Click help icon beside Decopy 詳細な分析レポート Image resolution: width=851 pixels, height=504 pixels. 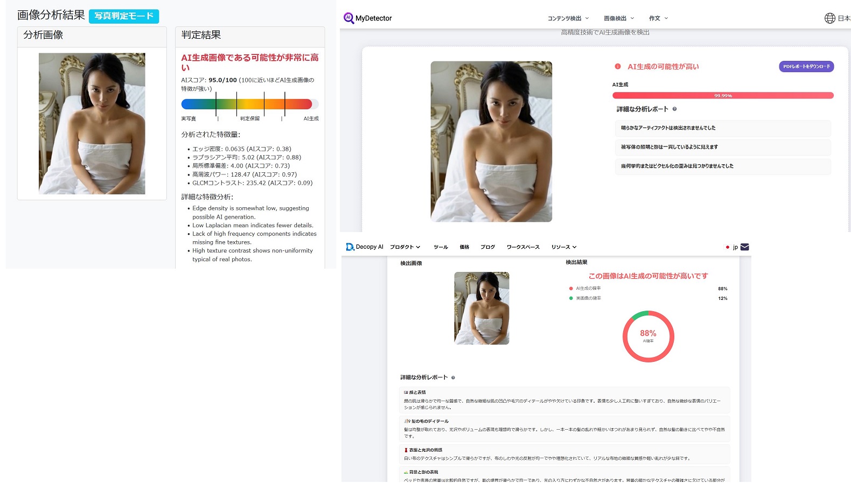453,377
